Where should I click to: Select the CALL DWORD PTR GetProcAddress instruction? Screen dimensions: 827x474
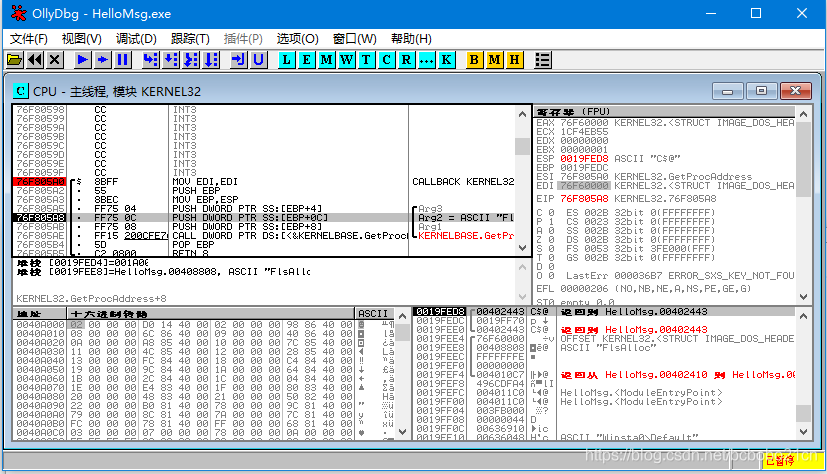[290, 236]
